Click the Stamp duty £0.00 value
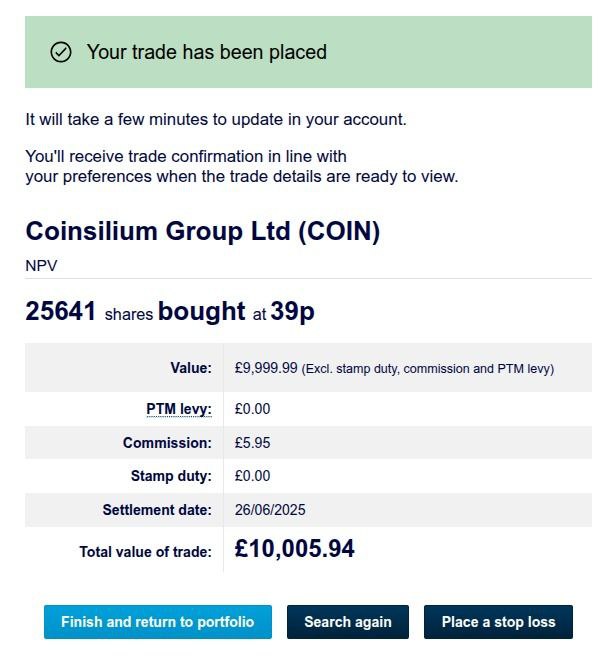This screenshot has width=609, height=656. pyautogui.click(x=252, y=476)
